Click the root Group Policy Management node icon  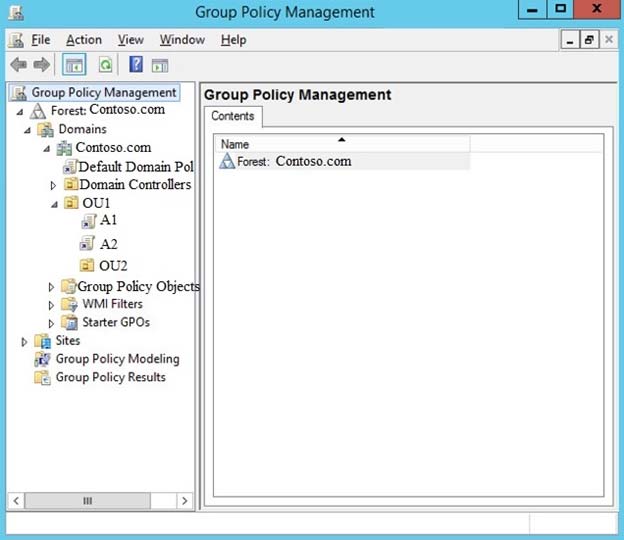(x=19, y=93)
